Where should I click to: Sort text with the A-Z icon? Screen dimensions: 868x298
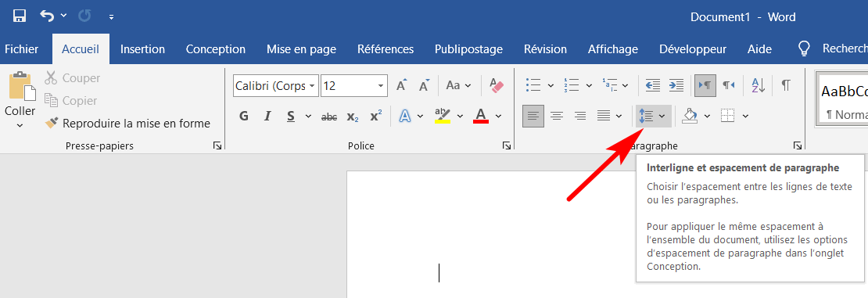point(758,85)
